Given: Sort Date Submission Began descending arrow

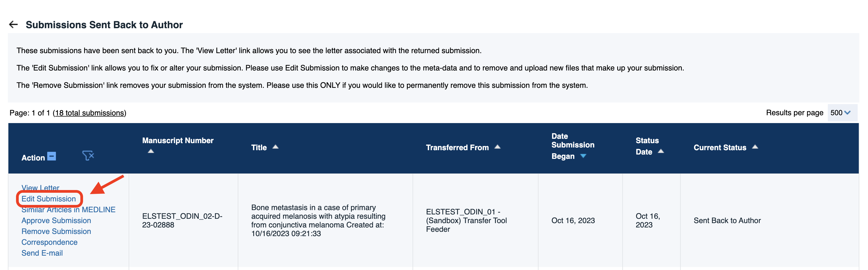Looking at the screenshot, I should (583, 156).
